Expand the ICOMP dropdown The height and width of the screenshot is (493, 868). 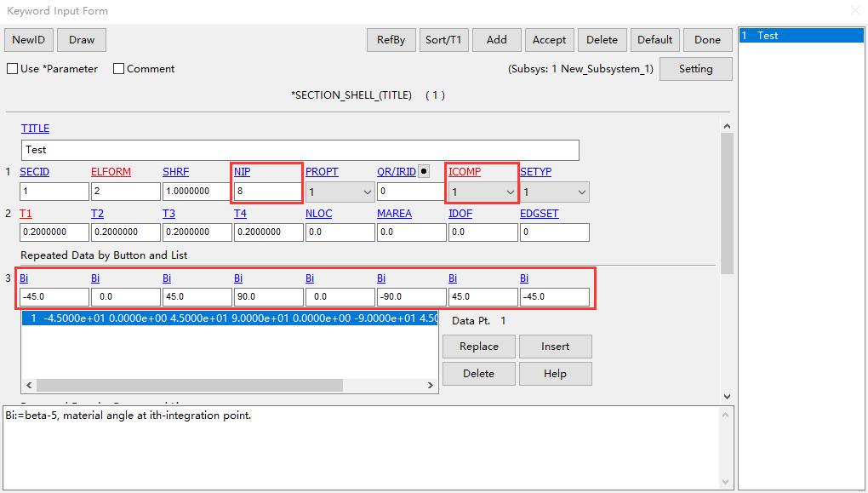click(483, 192)
